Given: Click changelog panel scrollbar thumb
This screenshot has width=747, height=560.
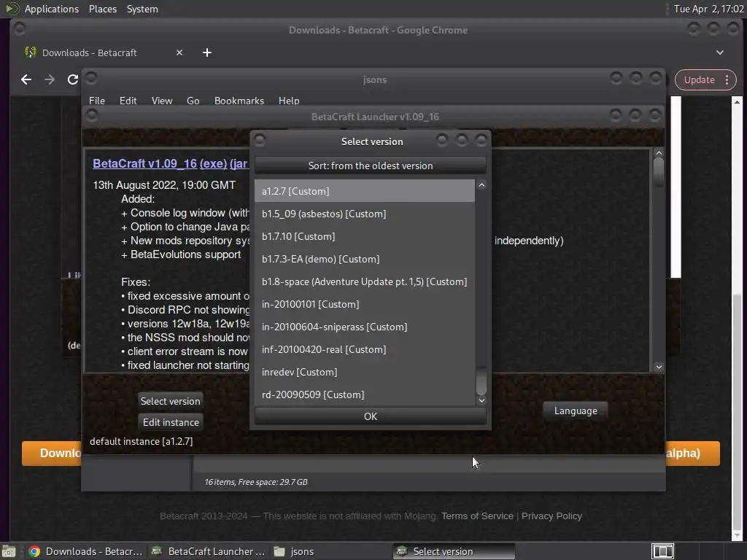Looking at the screenshot, I should pos(659,171).
